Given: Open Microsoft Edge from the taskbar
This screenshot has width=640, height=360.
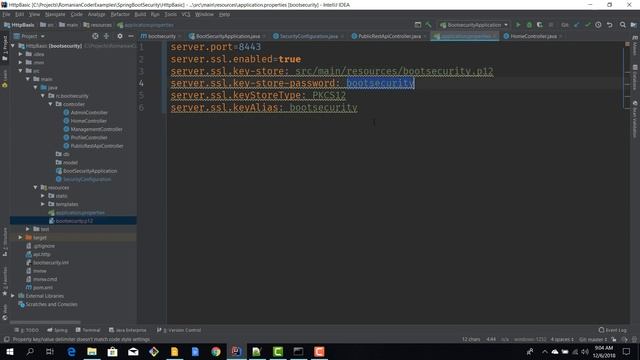Looking at the screenshot, I should click(x=71, y=351).
